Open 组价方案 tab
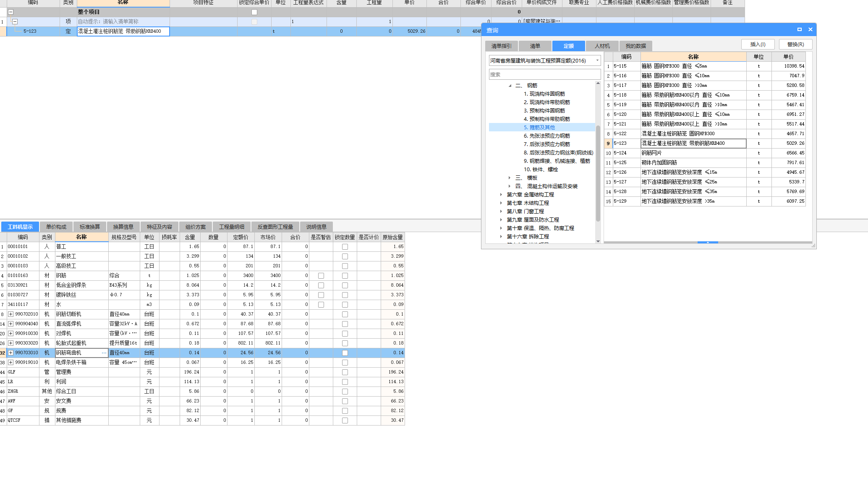 [x=196, y=227]
